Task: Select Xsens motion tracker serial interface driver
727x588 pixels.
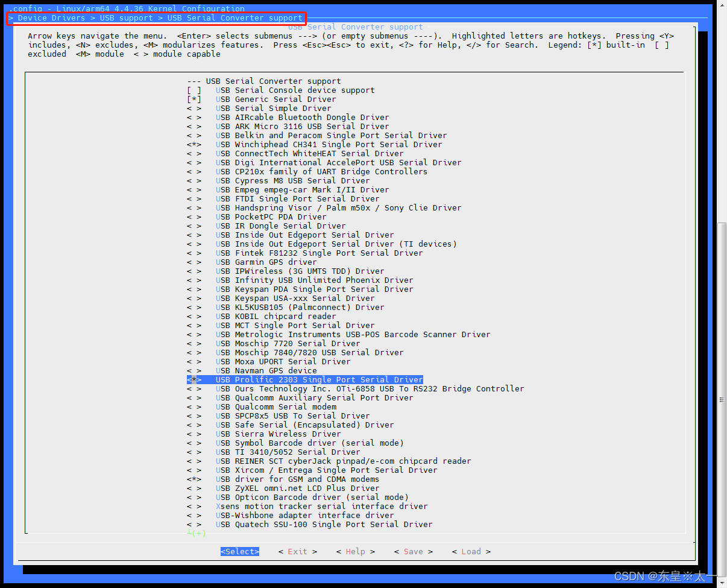Action: coord(321,507)
